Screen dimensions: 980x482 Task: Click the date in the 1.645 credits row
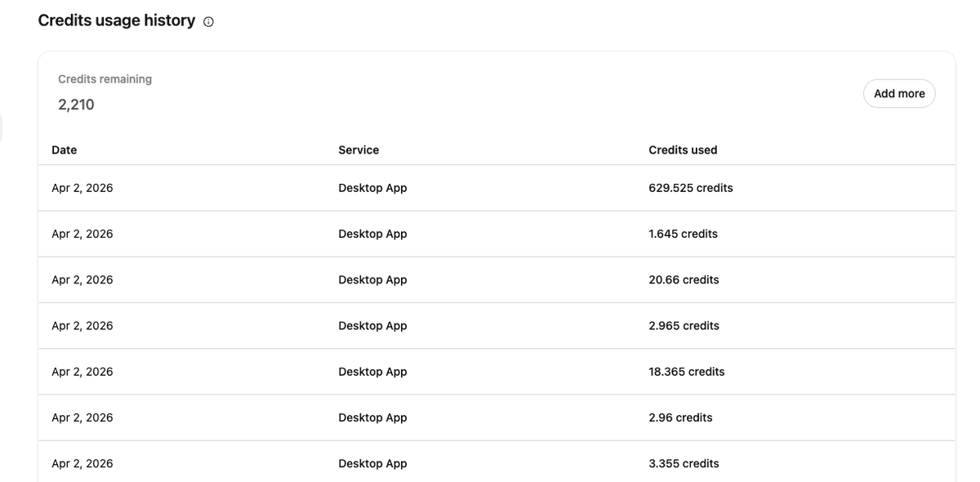(82, 234)
